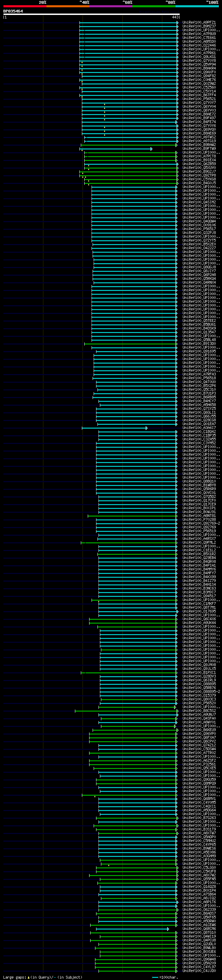Select the UniRef100_A4RSX7 label
222x980 pixels.
199,539
